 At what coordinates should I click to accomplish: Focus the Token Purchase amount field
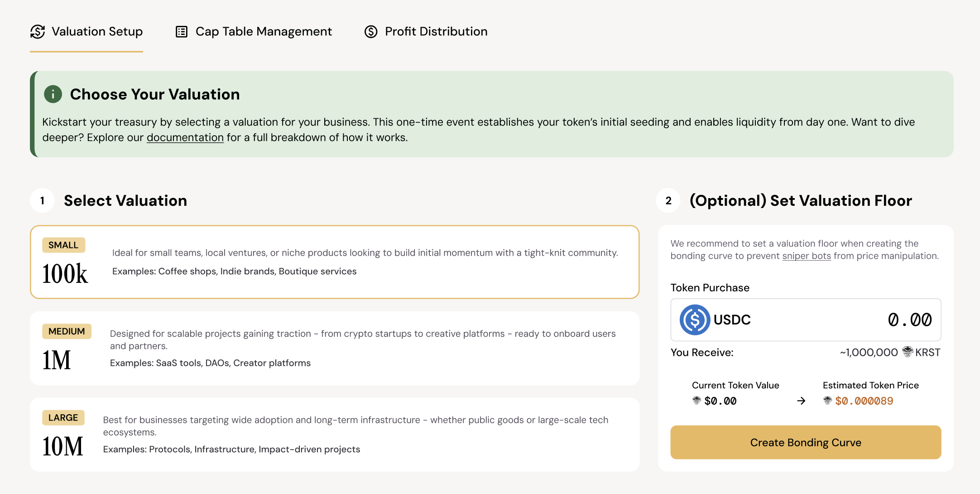(806, 320)
